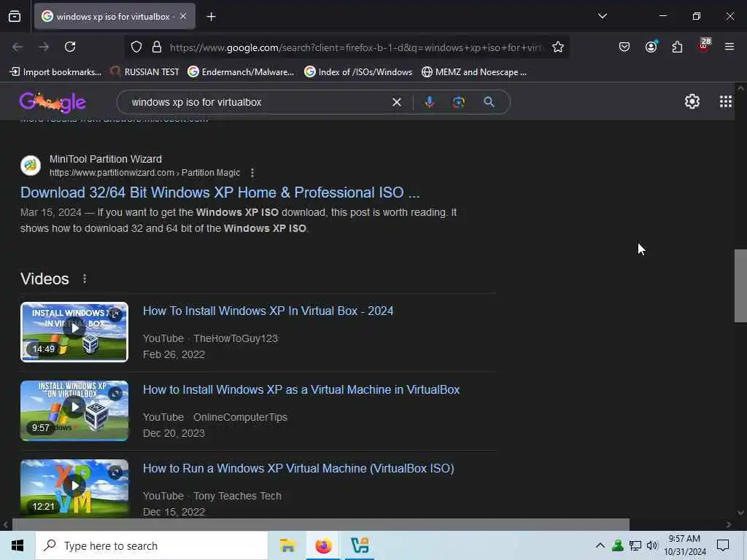Click partitionwizard.com Partition Magic breadcrumb
This screenshot has width=747, height=560.
145,173
